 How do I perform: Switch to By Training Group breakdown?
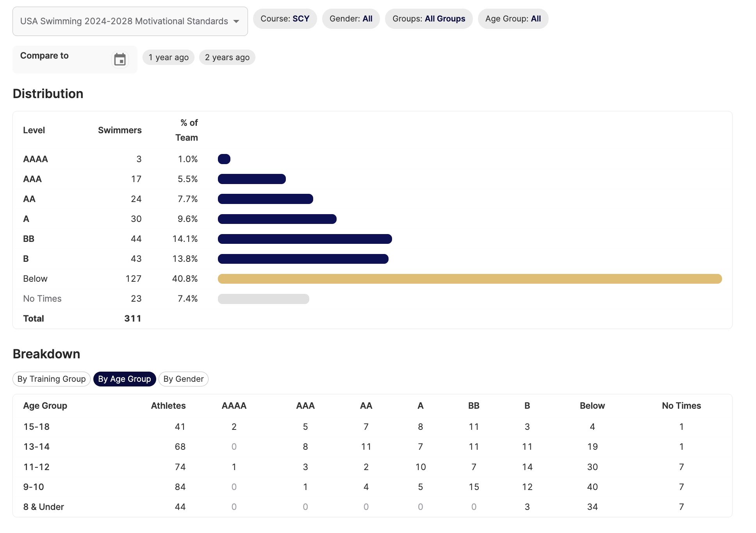point(52,379)
